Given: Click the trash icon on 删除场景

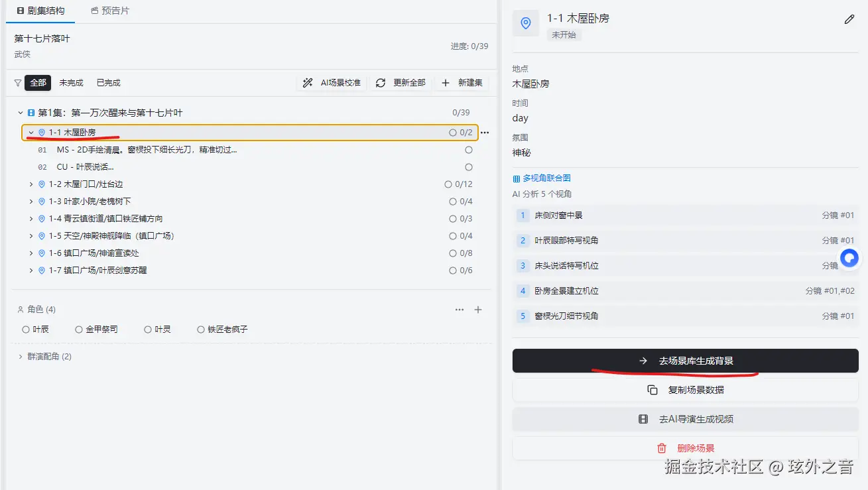Looking at the screenshot, I should pyautogui.click(x=661, y=448).
